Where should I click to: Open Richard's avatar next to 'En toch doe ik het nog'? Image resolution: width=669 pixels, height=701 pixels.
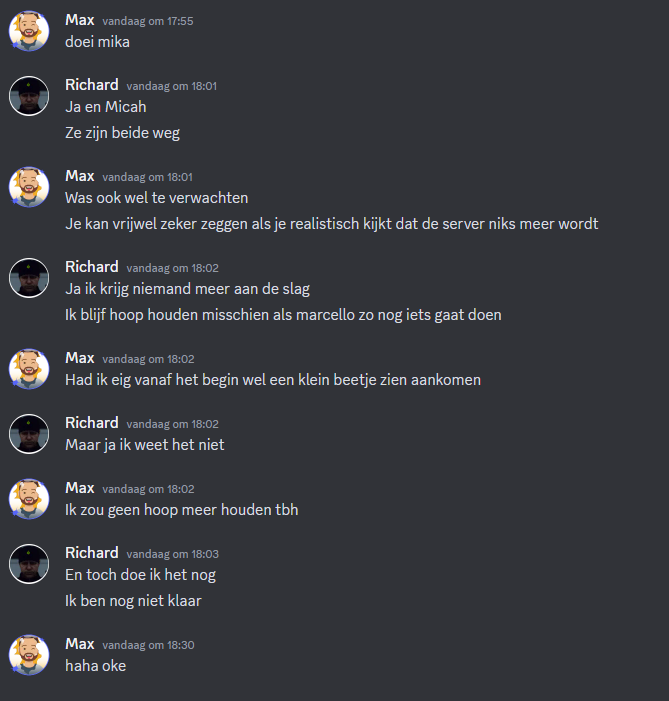[29, 564]
